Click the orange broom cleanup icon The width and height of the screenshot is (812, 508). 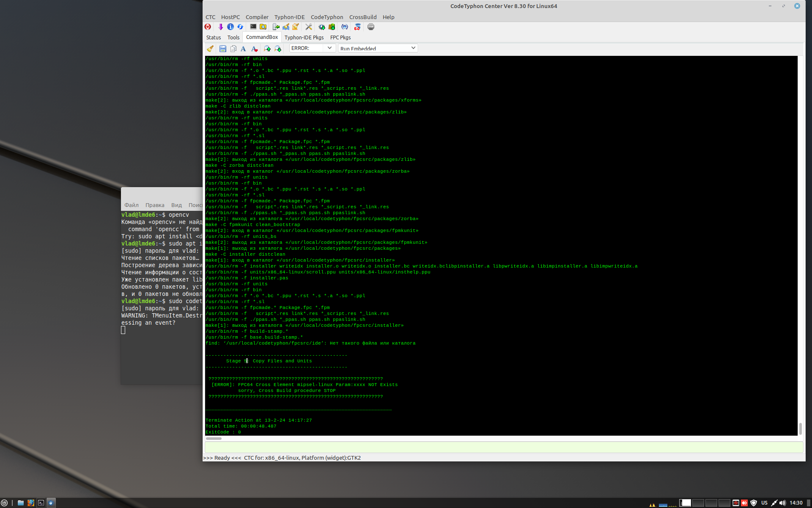(x=296, y=27)
